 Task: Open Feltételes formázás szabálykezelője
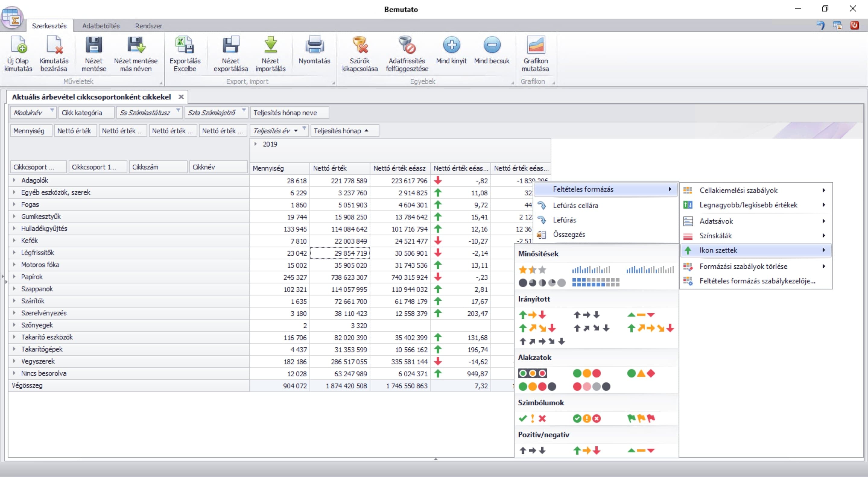coord(756,281)
